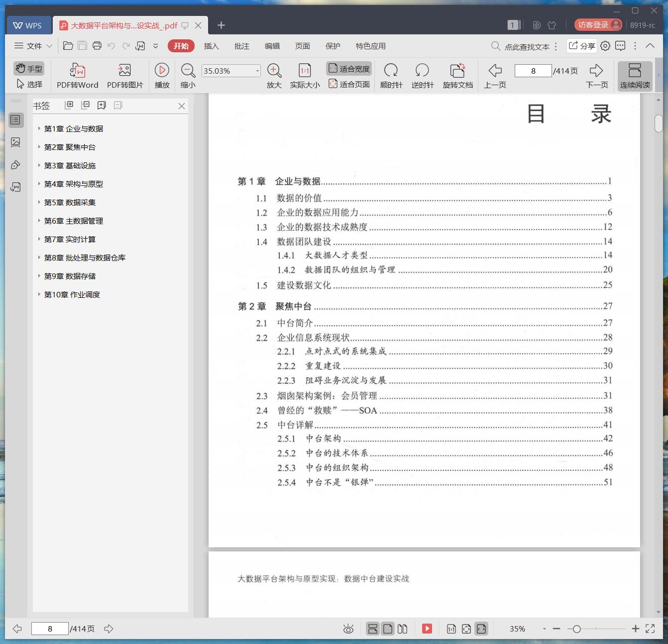Image resolution: width=668 pixels, height=644 pixels.
Task: Open the feedback chat icon
Action: pyautogui.click(x=620, y=46)
